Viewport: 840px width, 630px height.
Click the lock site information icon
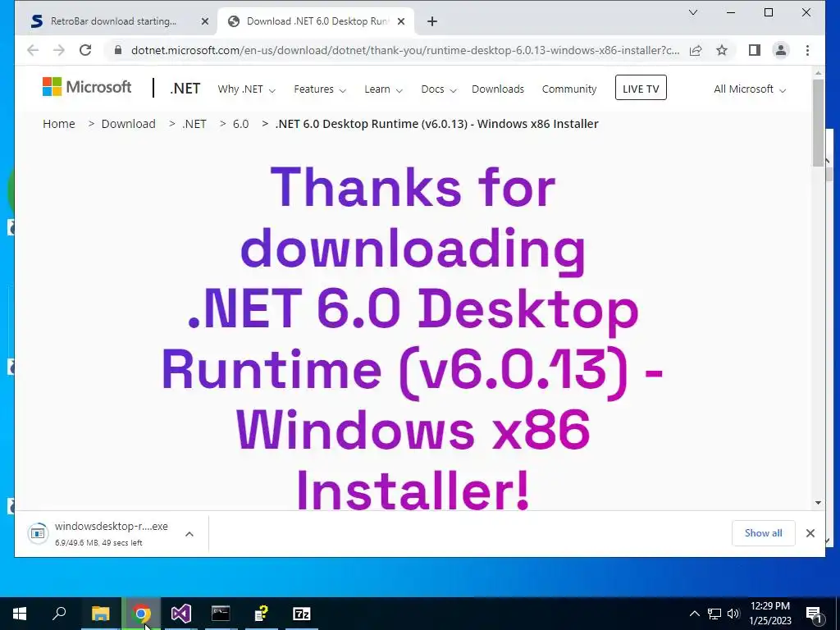pos(118,50)
